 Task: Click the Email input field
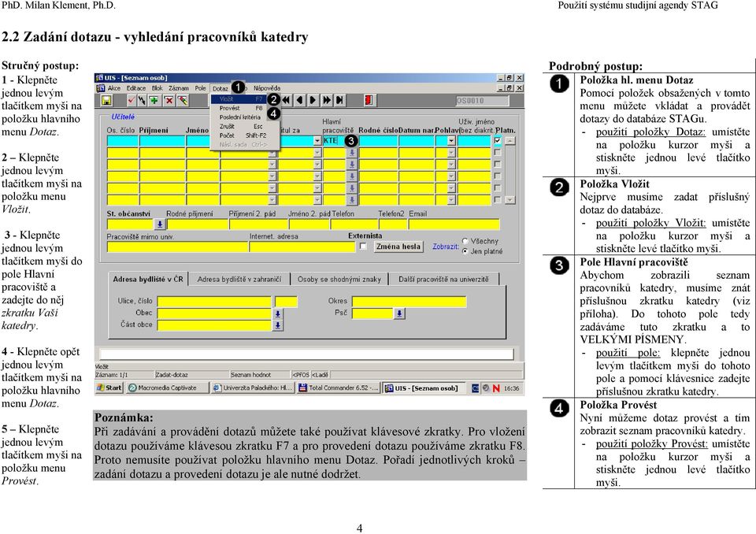click(x=454, y=224)
